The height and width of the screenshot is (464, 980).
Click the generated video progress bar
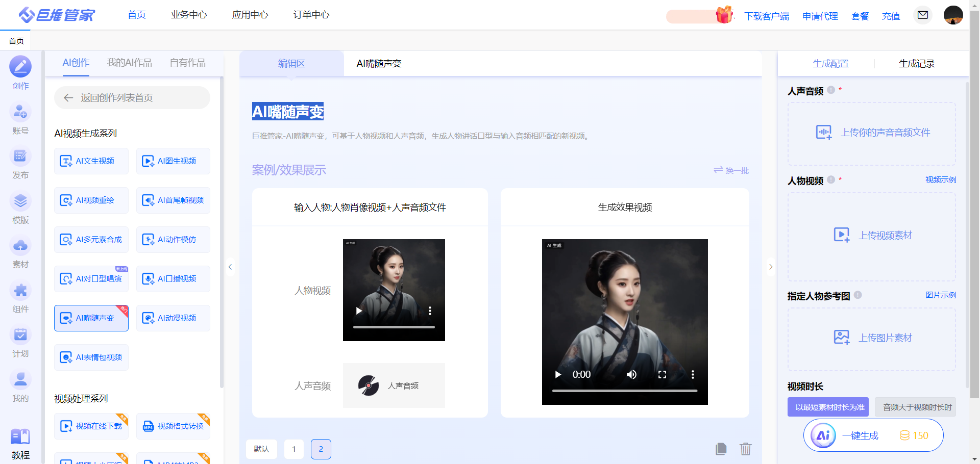pyautogui.click(x=625, y=391)
